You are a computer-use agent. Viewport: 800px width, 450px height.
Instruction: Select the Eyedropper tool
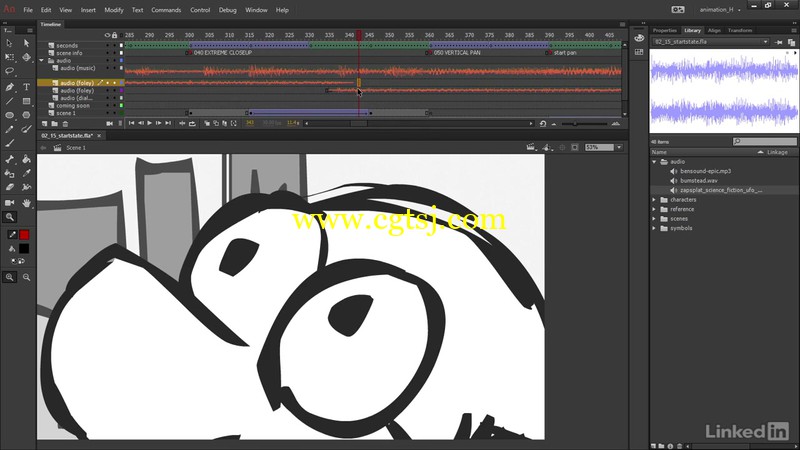tap(27, 173)
